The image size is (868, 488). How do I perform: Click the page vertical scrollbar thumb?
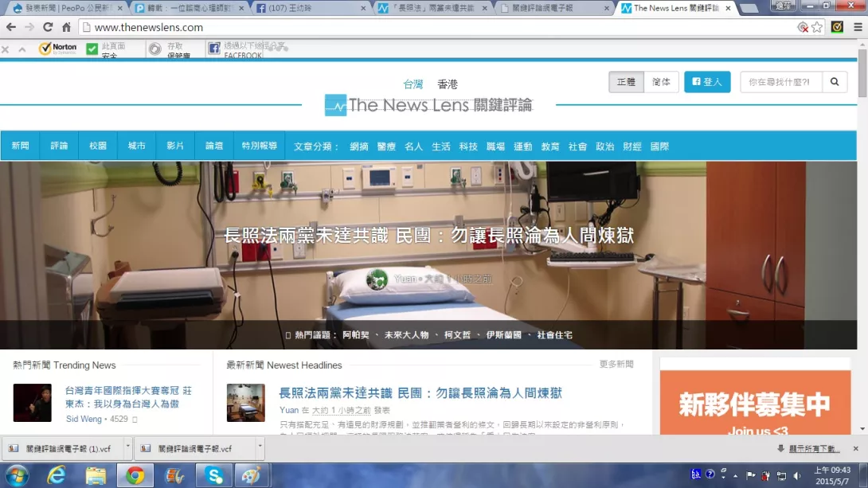[862, 73]
